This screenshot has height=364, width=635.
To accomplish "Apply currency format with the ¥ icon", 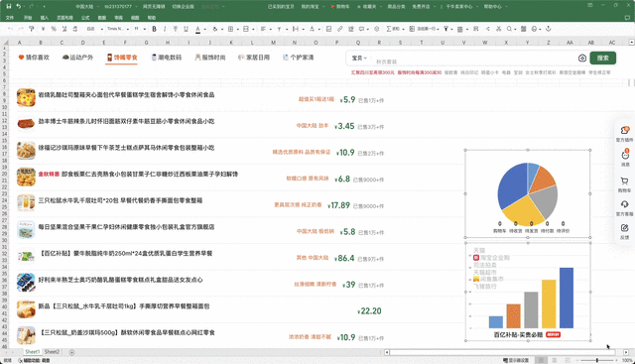I will [x=43, y=29].
